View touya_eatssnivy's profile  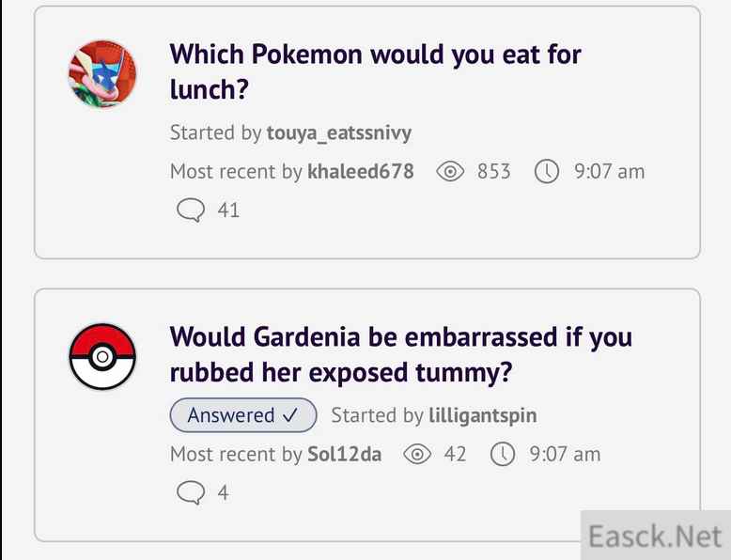point(338,132)
